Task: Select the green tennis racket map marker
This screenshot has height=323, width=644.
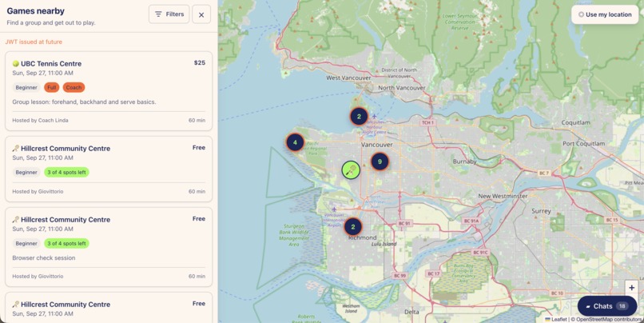Action: tap(351, 169)
